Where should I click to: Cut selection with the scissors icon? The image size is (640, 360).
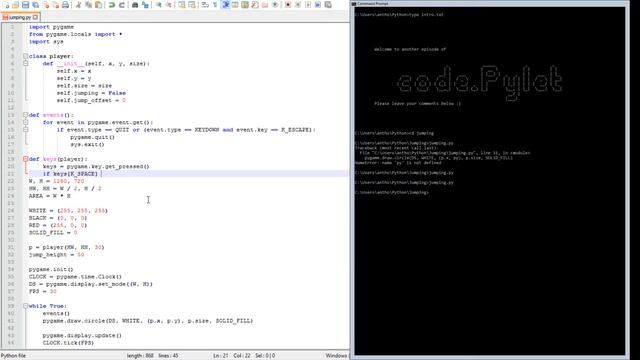(x=78, y=5)
